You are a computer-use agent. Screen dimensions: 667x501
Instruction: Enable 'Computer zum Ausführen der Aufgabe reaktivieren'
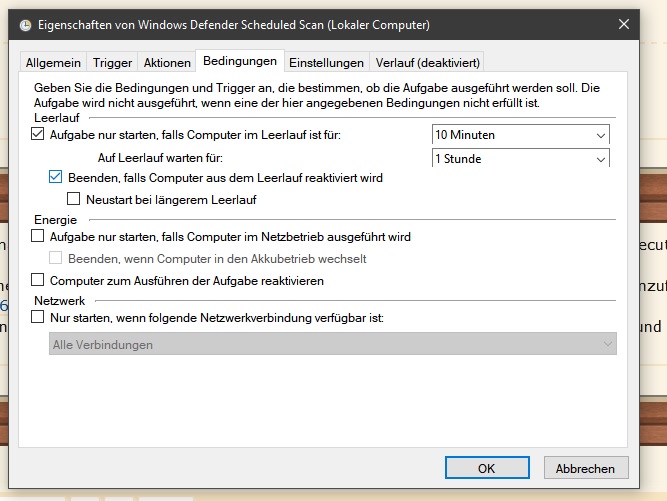[38, 281]
